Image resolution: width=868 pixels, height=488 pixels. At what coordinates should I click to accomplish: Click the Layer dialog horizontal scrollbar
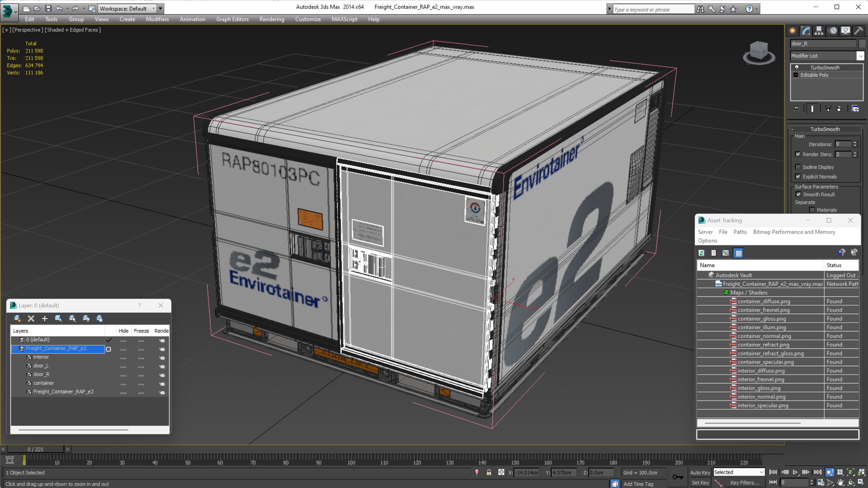point(73,430)
